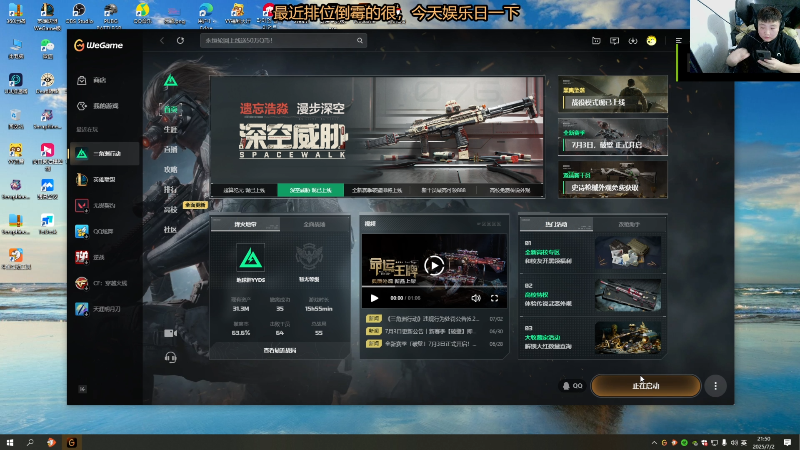Play the video with the center play circle
This screenshot has height=450, width=800.
(434, 265)
